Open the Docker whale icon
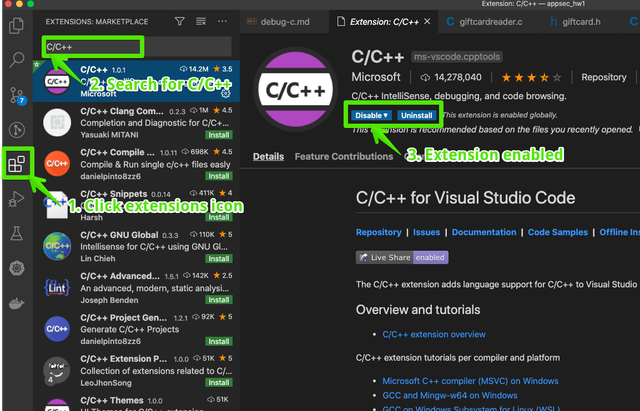640x411 pixels. pos(16,303)
